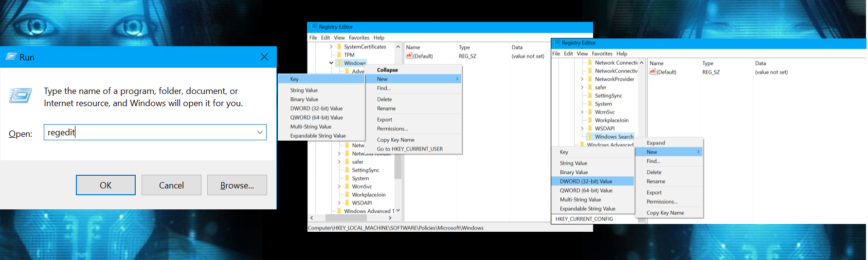The image size is (868, 260).
Task: Choose Copy Key Name in menu containing Expand
Action: click(x=665, y=213)
